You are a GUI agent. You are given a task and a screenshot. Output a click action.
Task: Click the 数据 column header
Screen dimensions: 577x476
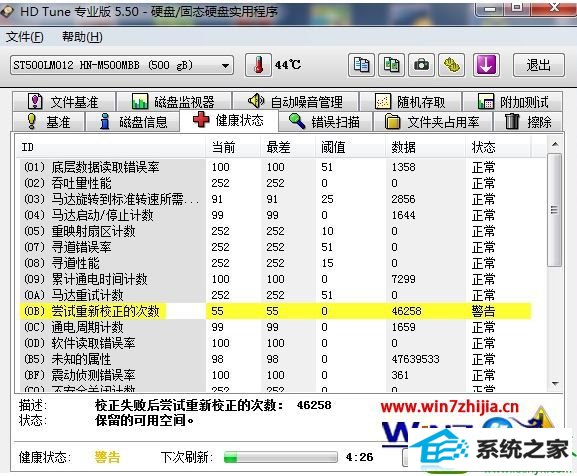[x=426, y=147]
